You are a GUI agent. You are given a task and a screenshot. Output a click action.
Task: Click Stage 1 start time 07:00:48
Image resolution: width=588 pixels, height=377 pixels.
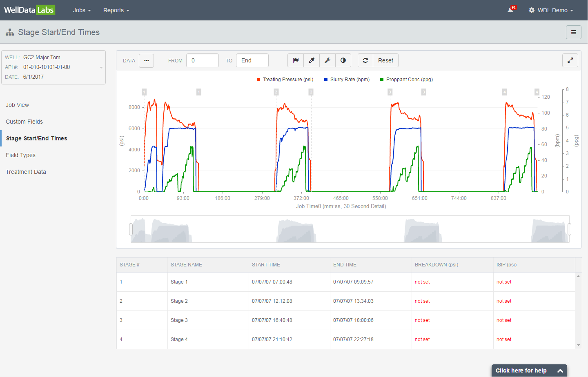point(272,282)
